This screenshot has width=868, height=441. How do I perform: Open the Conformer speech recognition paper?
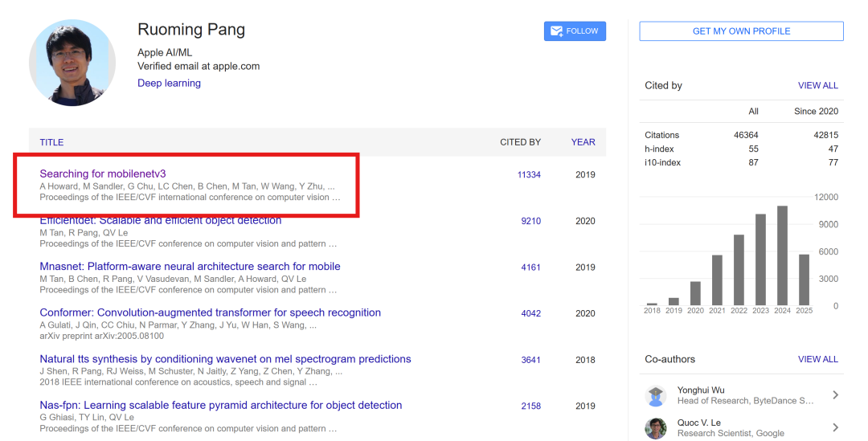pos(210,312)
